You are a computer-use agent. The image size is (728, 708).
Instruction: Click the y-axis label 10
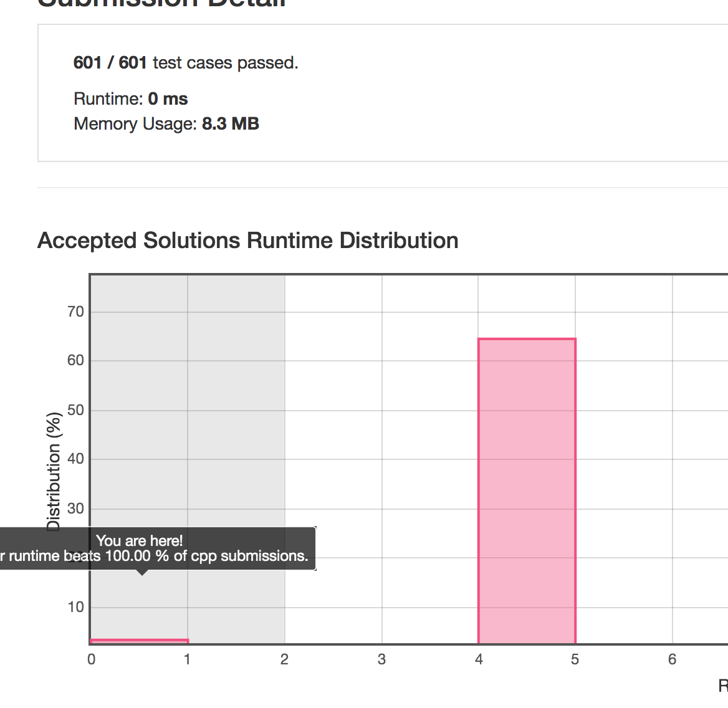pyautogui.click(x=75, y=607)
